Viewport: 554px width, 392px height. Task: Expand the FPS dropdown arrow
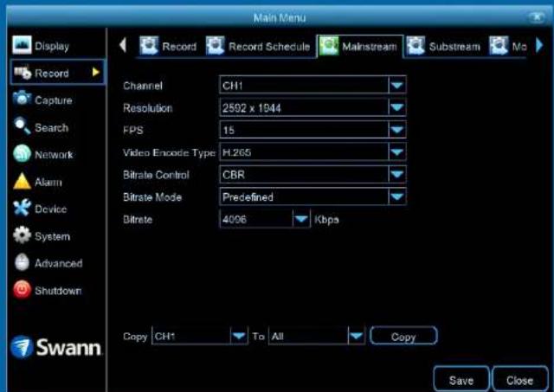[x=397, y=130]
